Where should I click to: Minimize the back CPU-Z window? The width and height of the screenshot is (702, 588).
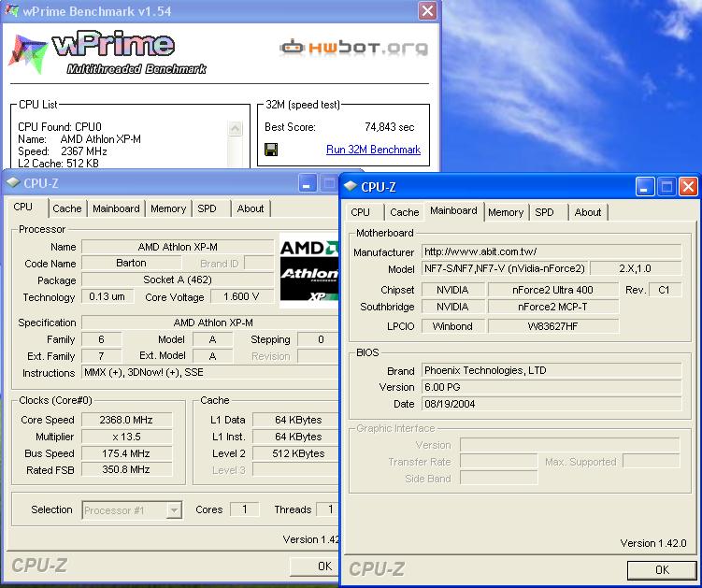[x=307, y=183]
